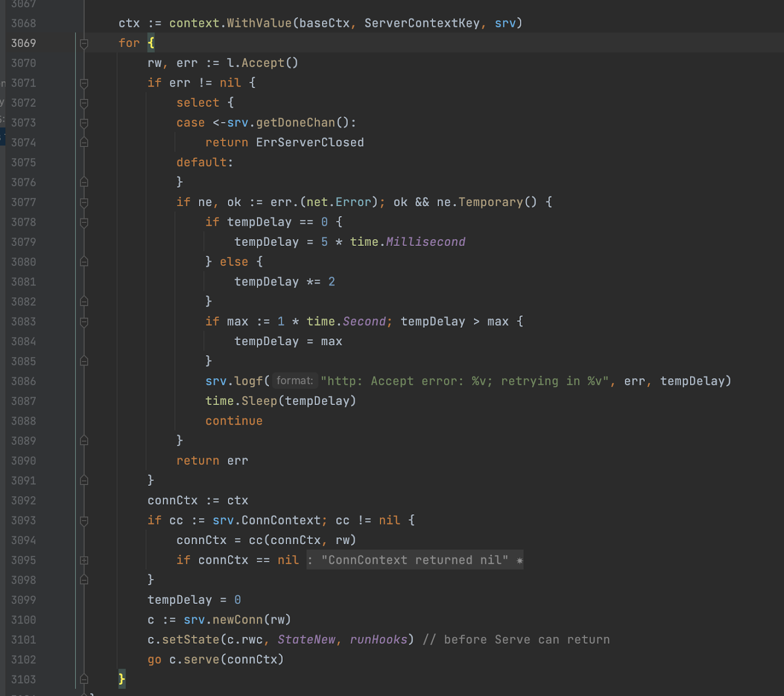Collapse the for loop at line 3069
Image resolution: width=784 pixels, height=696 pixels.
click(84, 44)
